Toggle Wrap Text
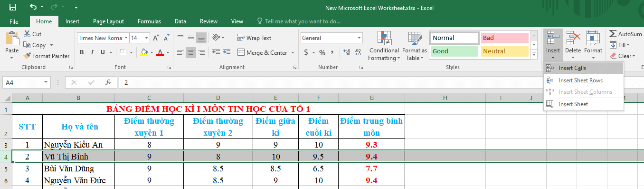The height and width of the screenshot is (189, 644). point(254,38)
